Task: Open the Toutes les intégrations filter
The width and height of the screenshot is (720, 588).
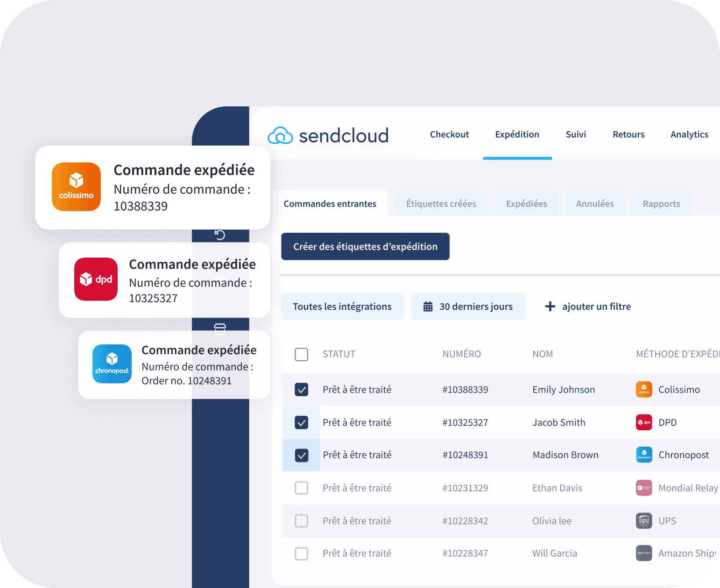Action: pyautogui.click(x=342, y=307)
